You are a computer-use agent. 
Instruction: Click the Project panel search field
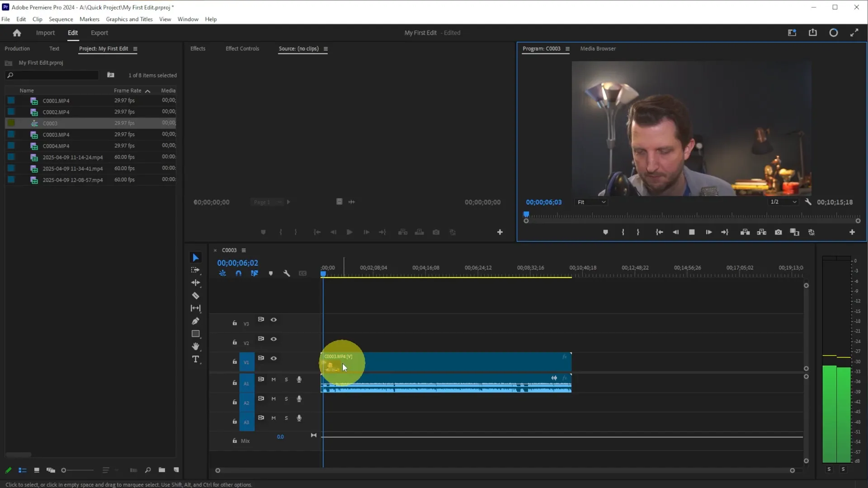52,75
